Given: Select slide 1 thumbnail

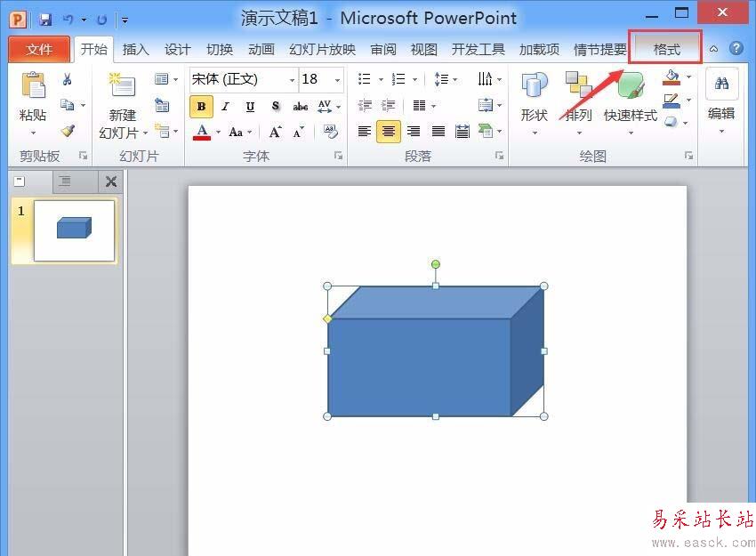Looking at the screenshot, I should 74,230.
